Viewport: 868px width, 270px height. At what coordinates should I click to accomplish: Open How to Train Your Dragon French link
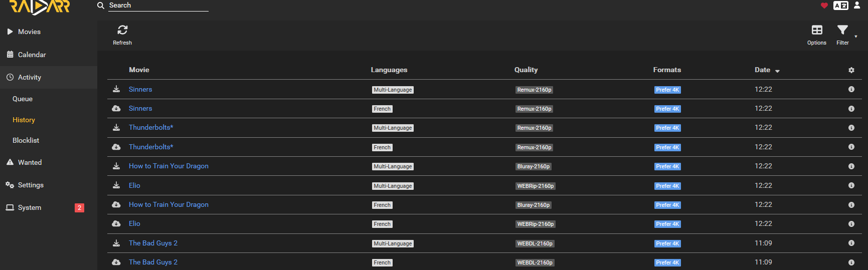click(x=168, y=204)
